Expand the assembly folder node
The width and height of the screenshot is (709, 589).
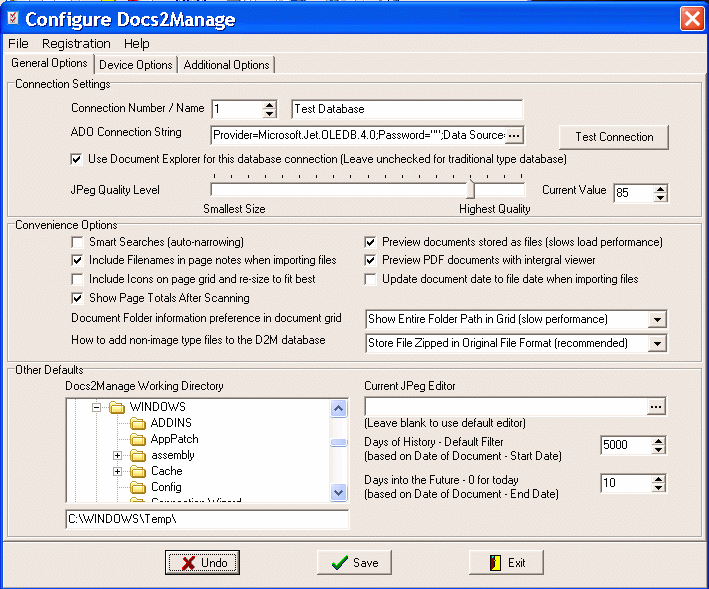[117, 456]
